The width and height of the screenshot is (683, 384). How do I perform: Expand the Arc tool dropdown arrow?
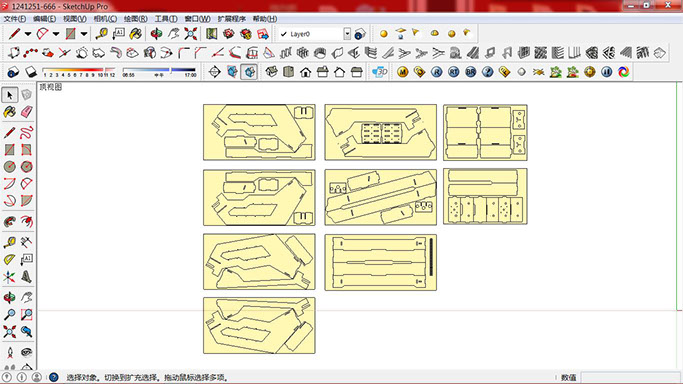coord(56,34)
